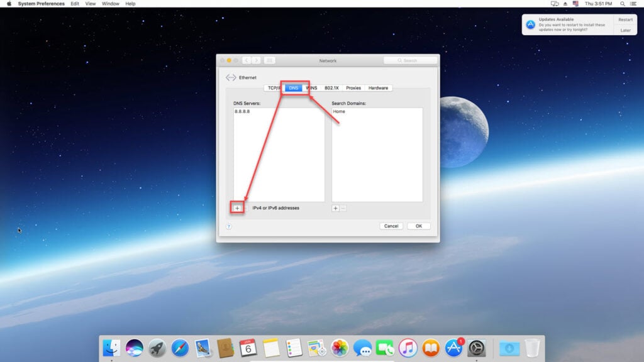Click Cancel in Network dialog
Image resolution: width=644 pixels, height=362 pixels.
[391, 226]
